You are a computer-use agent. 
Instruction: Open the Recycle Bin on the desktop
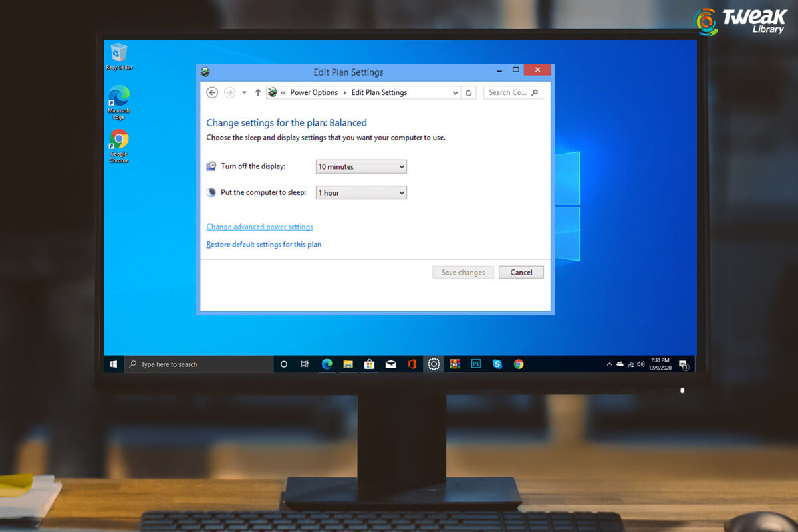click(x=118, y=53)
